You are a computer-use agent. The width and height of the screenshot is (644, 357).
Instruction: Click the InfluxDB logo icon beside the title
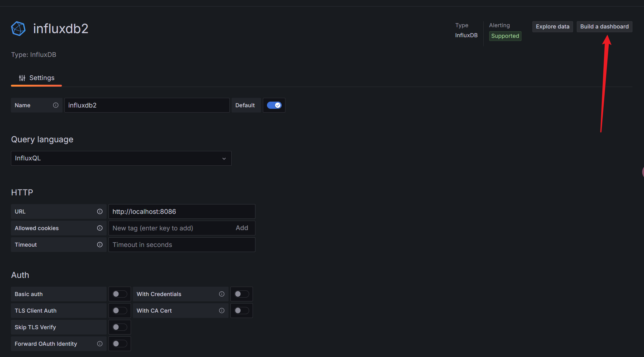click(18, 29)
